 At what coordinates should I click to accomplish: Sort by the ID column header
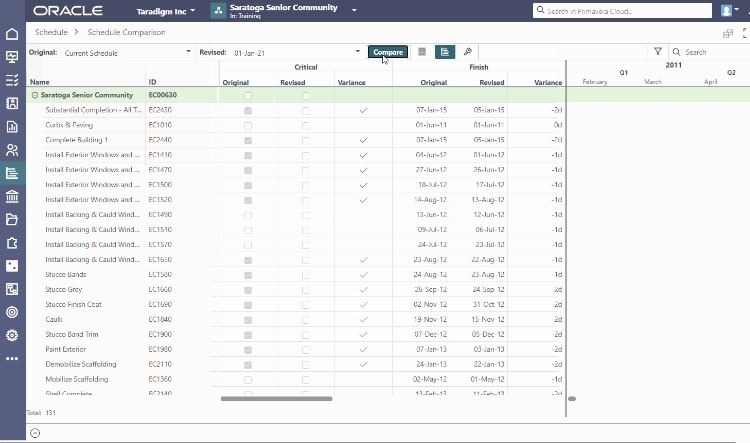tap(153, 82)
